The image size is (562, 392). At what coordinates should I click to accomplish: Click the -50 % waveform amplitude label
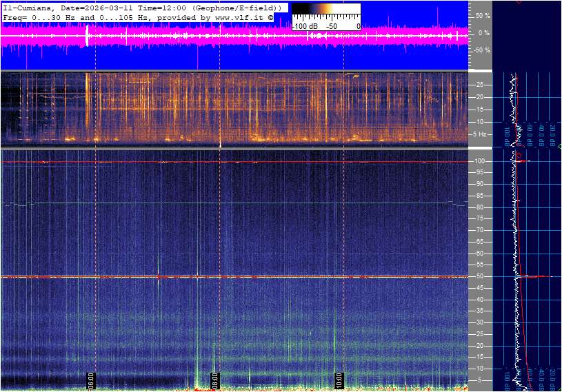point(481,50)
